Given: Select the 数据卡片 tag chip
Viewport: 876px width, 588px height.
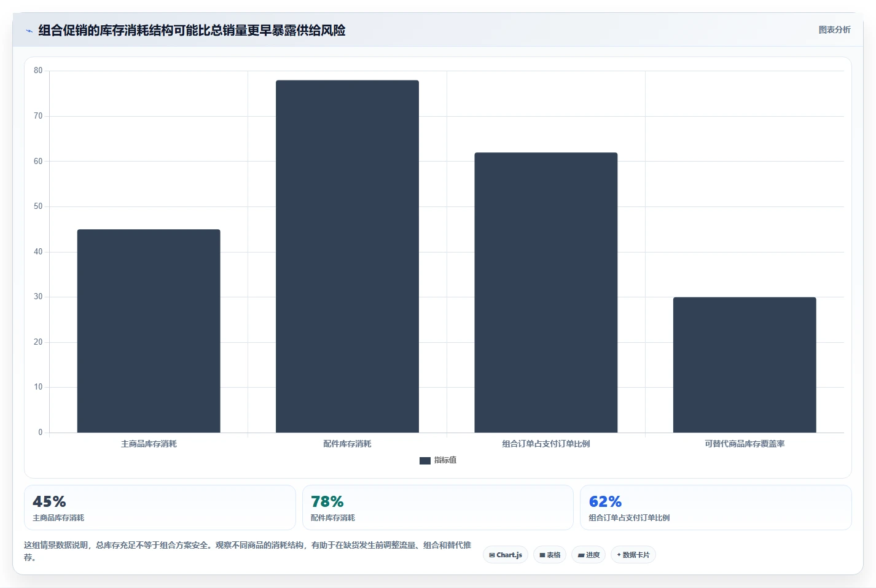Looking at the screenshot, I should [633, 555].
